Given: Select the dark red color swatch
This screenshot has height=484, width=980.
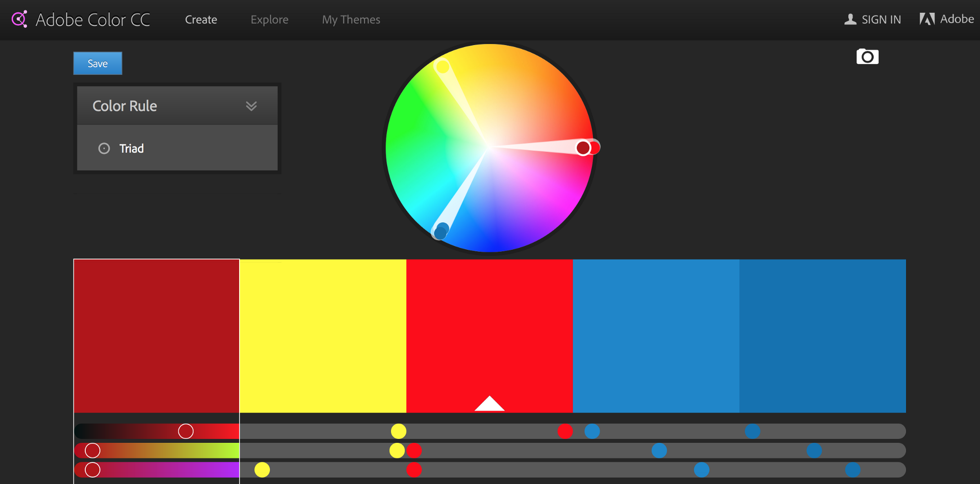Looking at the screenshot, I should pyautogui.click(x=156, y=336).
